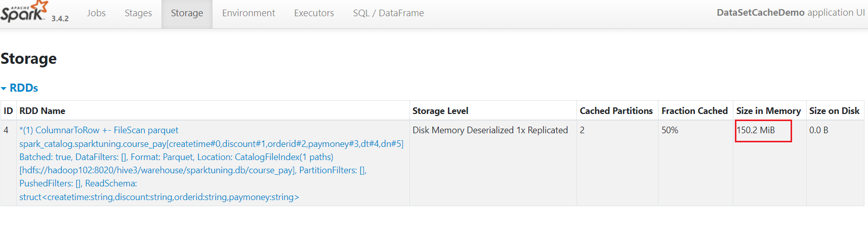Screen dimensions: 868x232
Task: Collapse the RDDs section arrow
Action: point(4,89)
